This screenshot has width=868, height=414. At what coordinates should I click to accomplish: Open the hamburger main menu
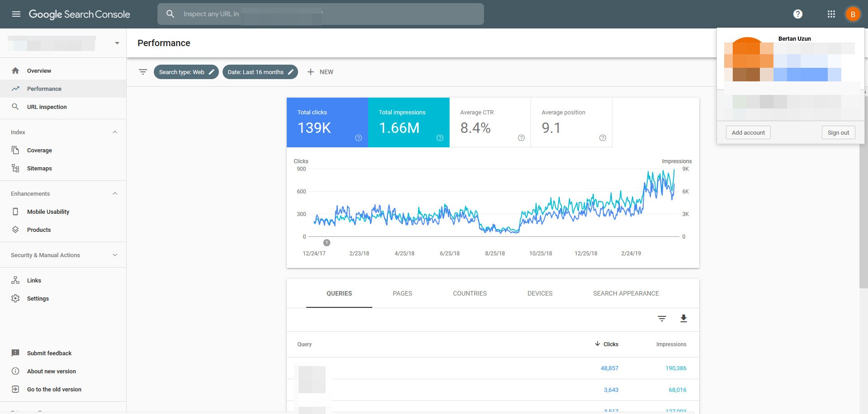pyautogui.click(x=16, y=14)
